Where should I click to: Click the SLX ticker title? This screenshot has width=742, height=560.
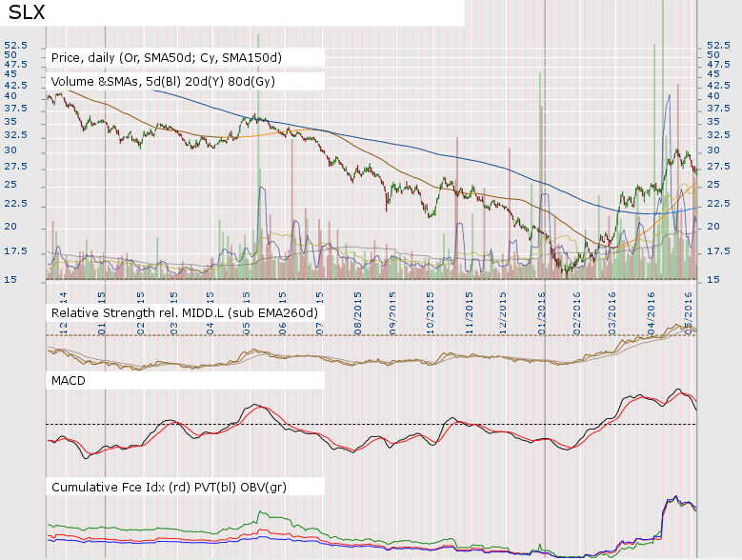coord(28,13)
